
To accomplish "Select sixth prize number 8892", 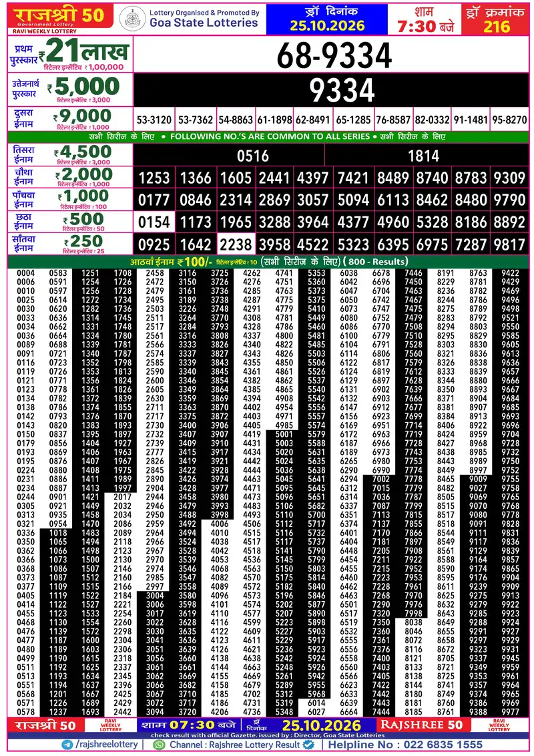I will pos(509,222).
